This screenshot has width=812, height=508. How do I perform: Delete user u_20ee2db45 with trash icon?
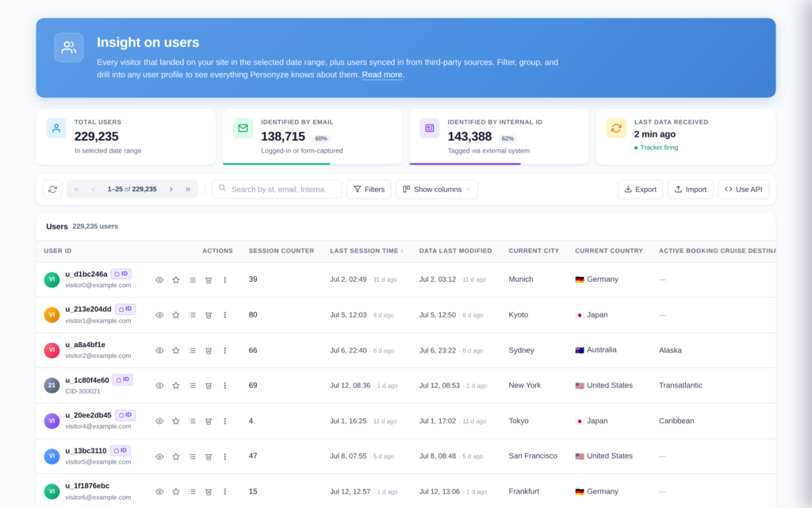(x=209, y=421)
